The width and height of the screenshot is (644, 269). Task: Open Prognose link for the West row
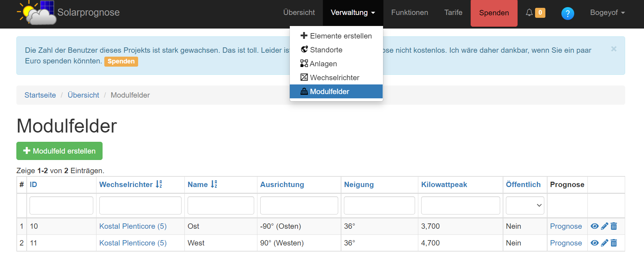click(x=566, y=243)
